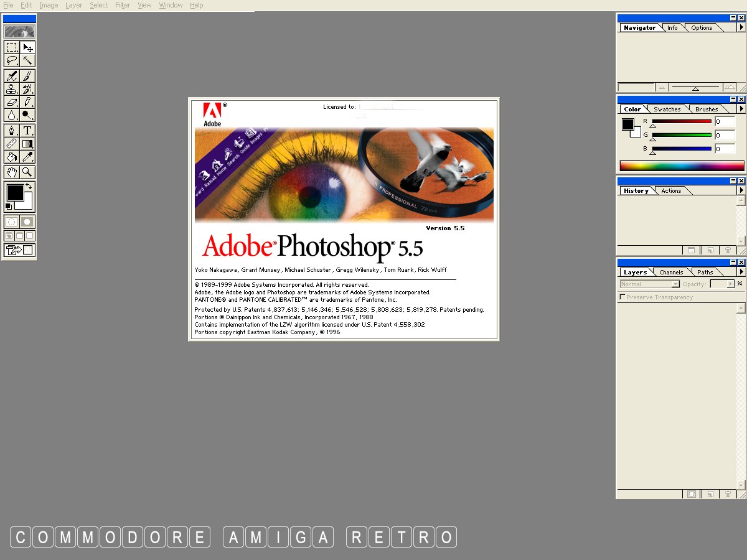Reset to default colors mini icon
The width and height of the screenshot is (747, 560).
click(x=9, y=207)
